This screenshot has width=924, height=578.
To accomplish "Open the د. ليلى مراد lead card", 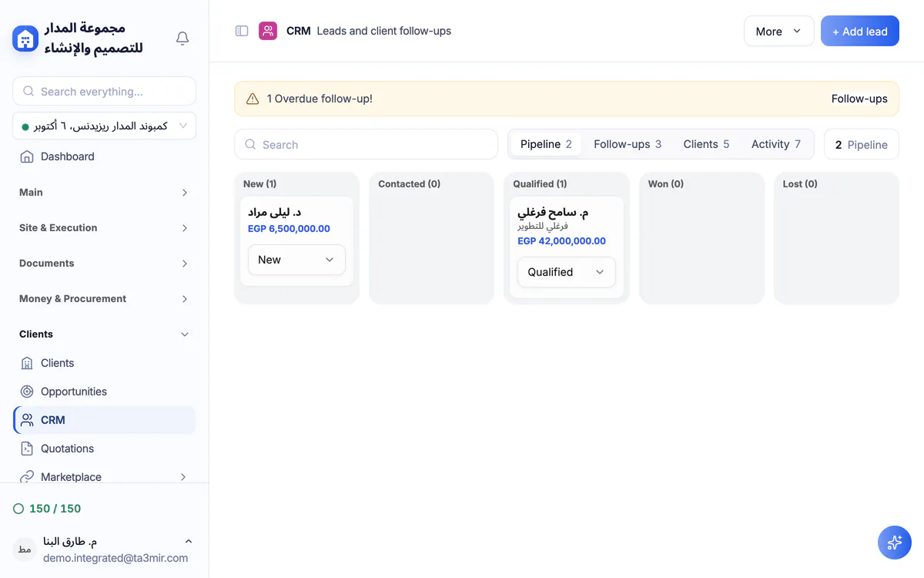I will click(x=296, y=241).
